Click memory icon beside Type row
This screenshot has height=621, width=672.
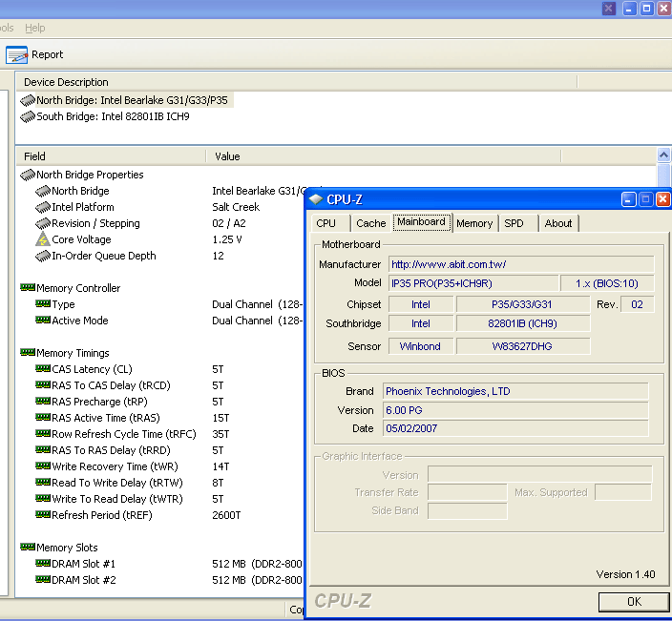click(43, 303)
